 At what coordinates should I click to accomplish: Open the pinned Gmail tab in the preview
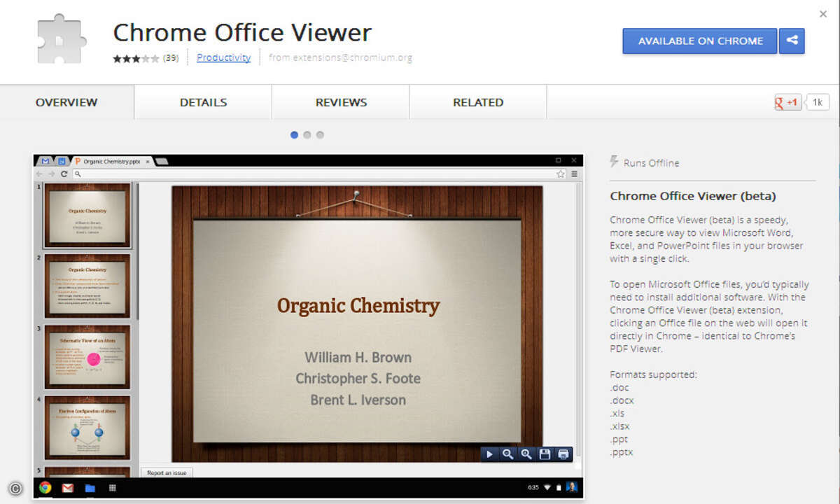pyautogui.click(x=45, y=161)
